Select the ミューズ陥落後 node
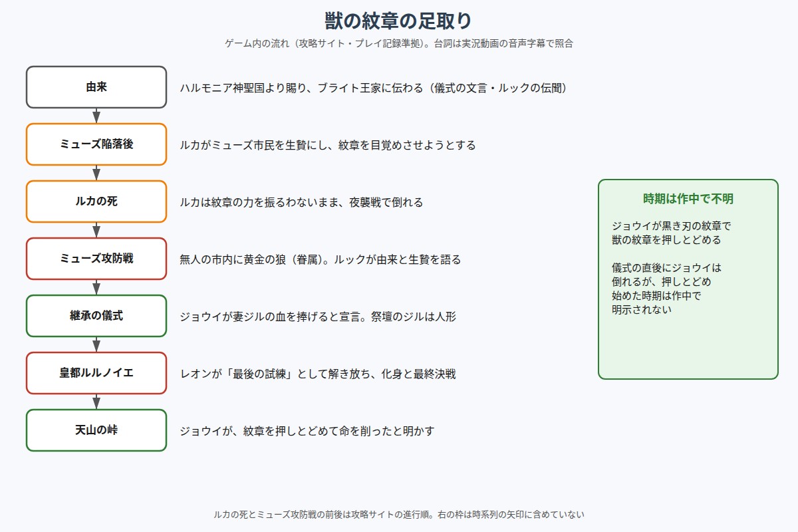The image size is (798, 532). pos(96,144)
